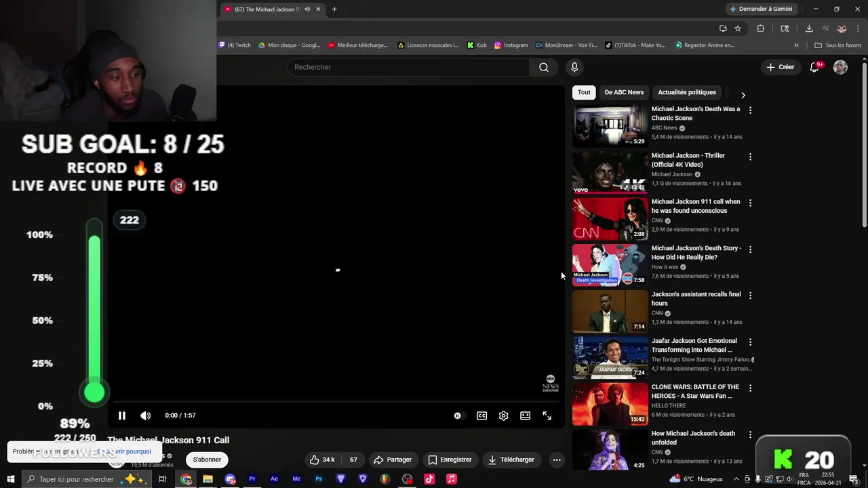Mute the video player volume

click(145, 415)
